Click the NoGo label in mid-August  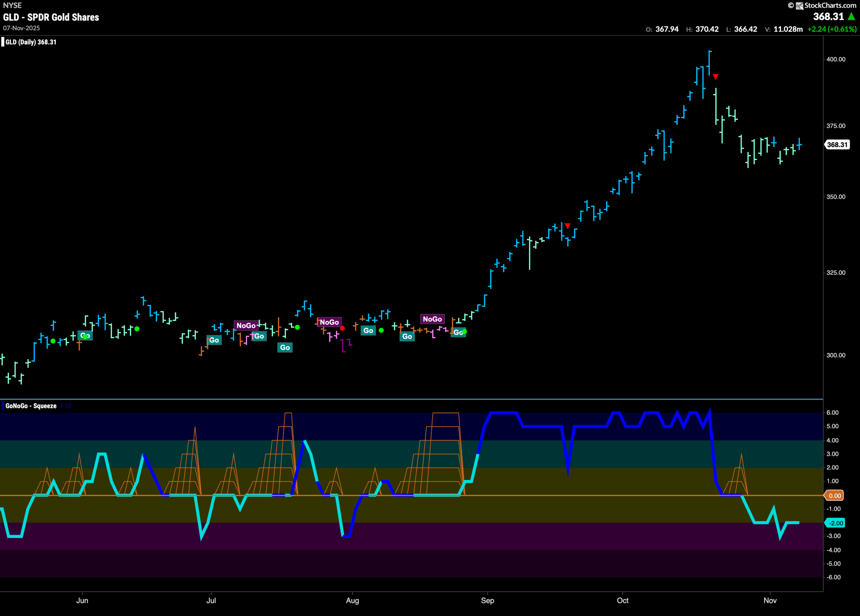pyautogui.click(x=432, y=319)
